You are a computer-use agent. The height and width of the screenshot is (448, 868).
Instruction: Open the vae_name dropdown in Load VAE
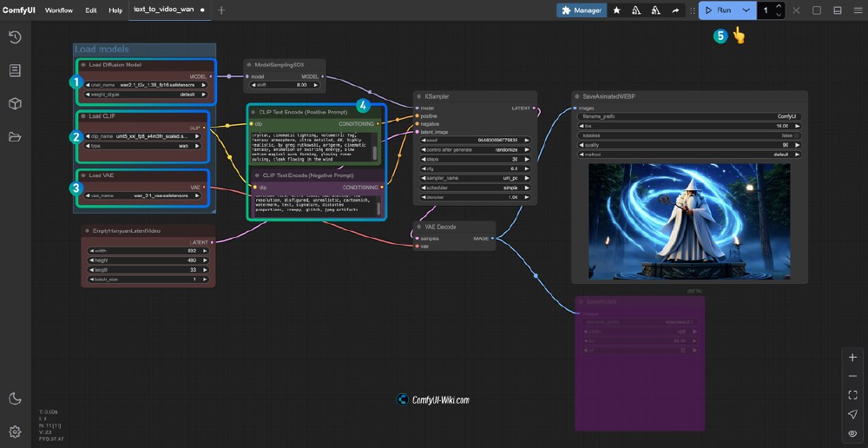click(x=144, y=197)
